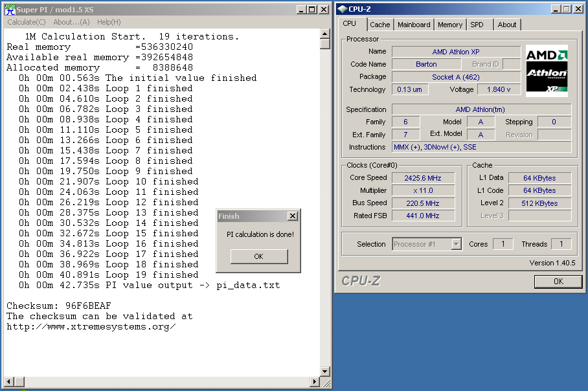Click OK in the Finish dialog
Image resolution: width=588 pixels, height=391 pixels.
(x=259, y=256)
